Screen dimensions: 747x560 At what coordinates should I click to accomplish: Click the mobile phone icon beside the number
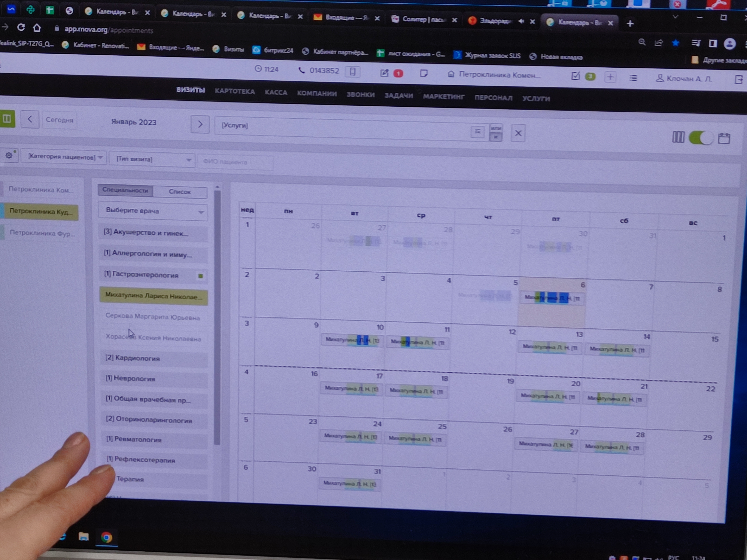pos(352,71)
